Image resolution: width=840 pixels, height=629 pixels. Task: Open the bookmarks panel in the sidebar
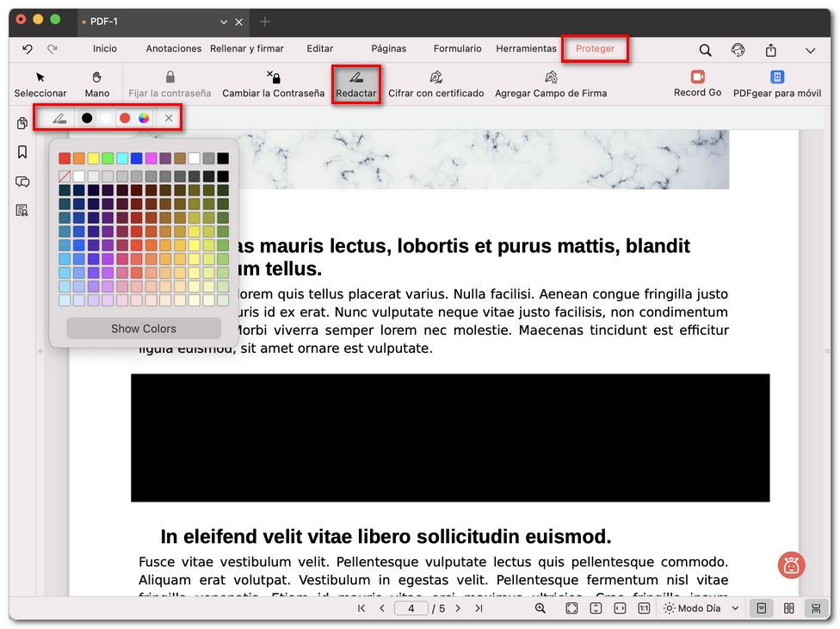22,151
